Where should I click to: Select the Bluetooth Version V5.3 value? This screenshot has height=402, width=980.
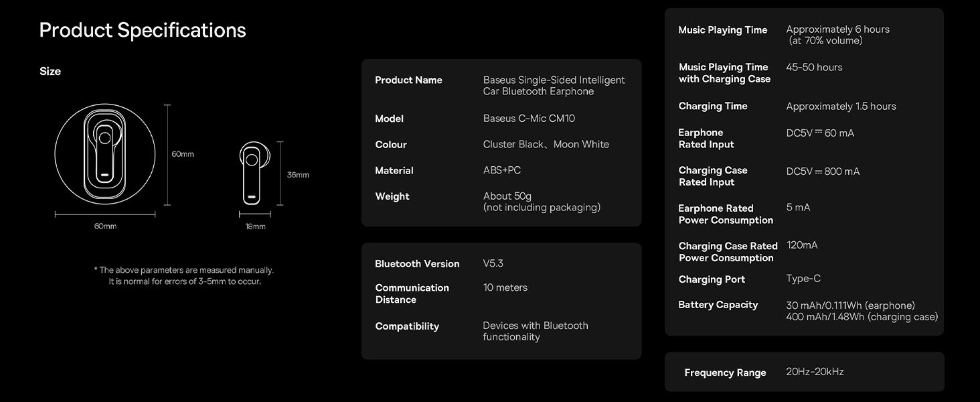point(493,263)
